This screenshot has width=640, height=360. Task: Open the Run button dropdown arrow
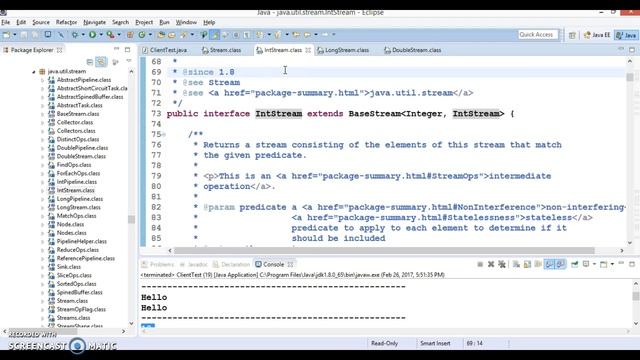point(101,35)
